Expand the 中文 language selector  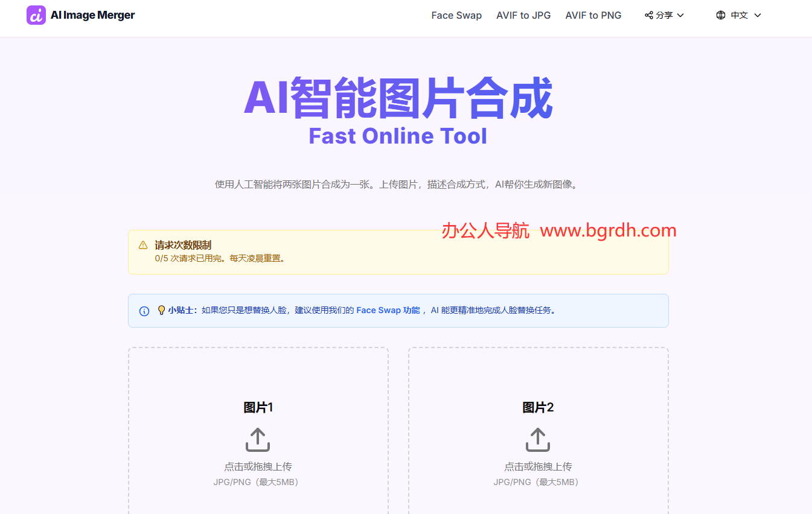(x=738, y=14)
